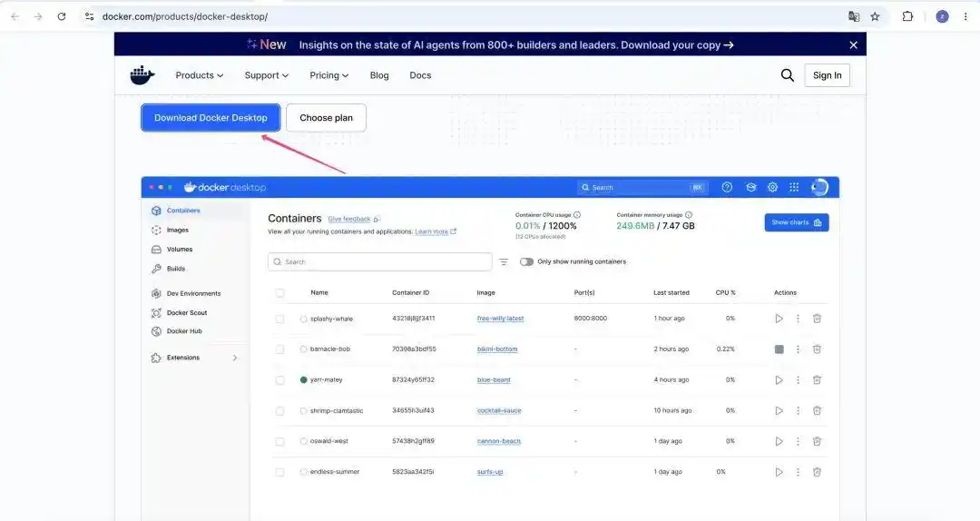Open the website search magnifier icon
Viewport: 980px width, 521px height.
click(787, 75)
